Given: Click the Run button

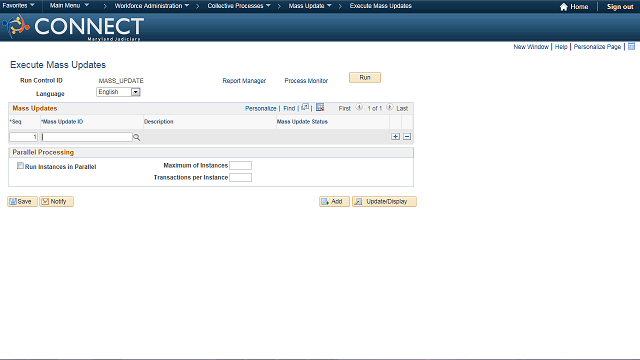Looking at the screenshot, I should coord(365,78).
